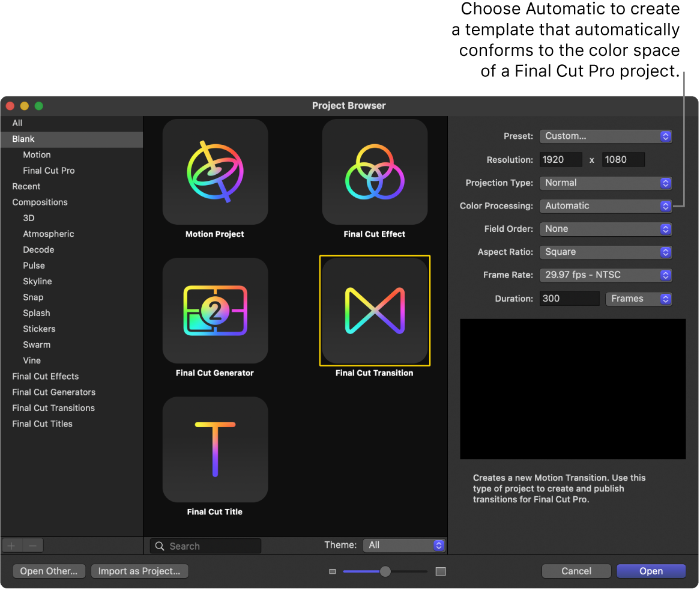This screenshot has height=590, width=700.
Task: Select the Final Cut Effect template icon
Action: coord(375,172)
